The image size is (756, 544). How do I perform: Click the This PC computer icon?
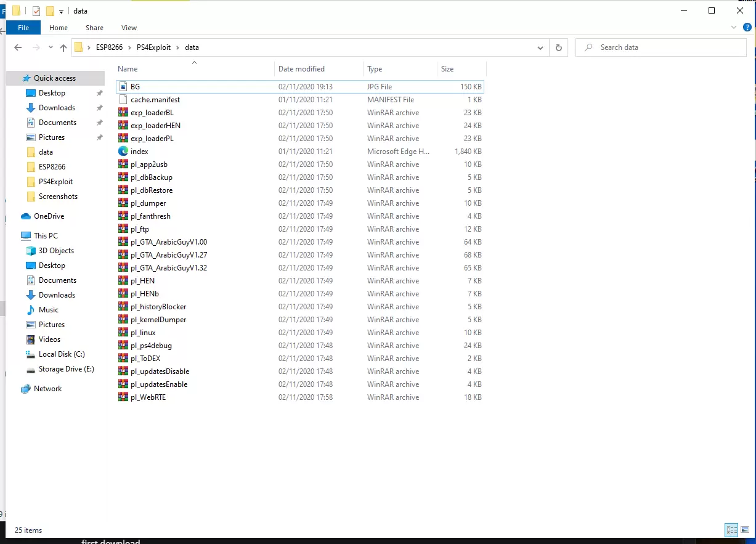coord(26,236)
